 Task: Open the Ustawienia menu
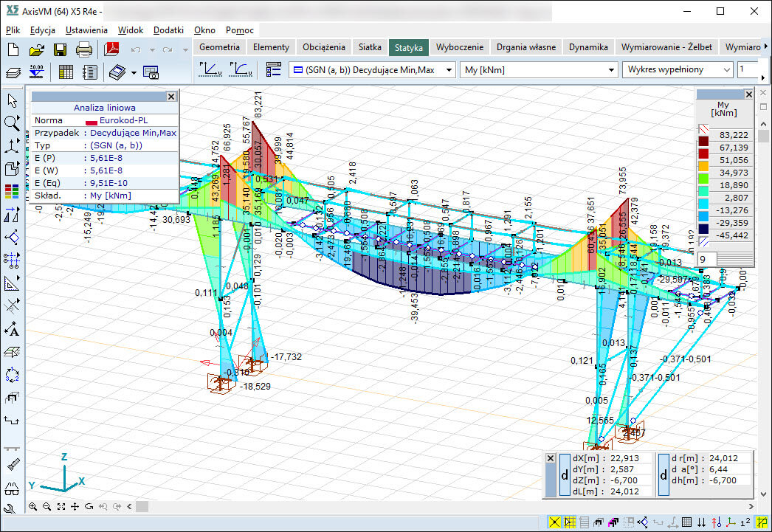pos(86,30)
